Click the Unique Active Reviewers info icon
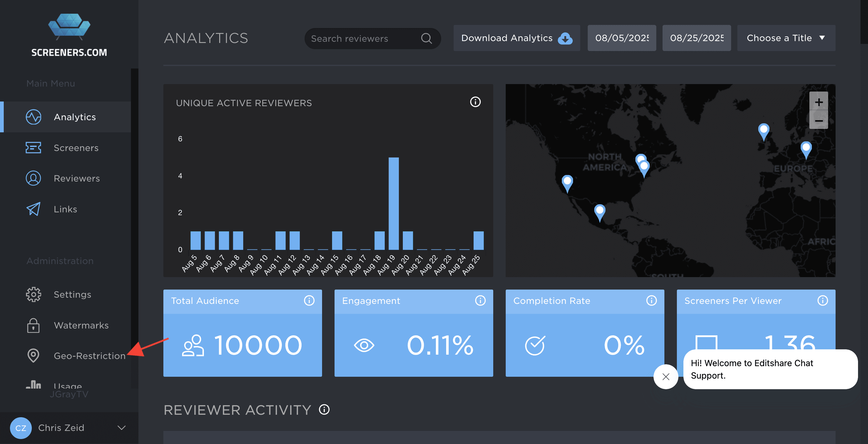The width and height of the screenshot is (868, 444). (475, 102)
